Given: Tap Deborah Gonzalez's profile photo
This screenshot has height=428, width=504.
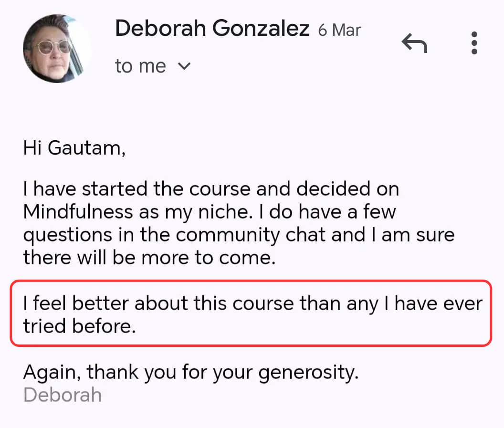Looking at the screenshot, I should pos(57,49).
